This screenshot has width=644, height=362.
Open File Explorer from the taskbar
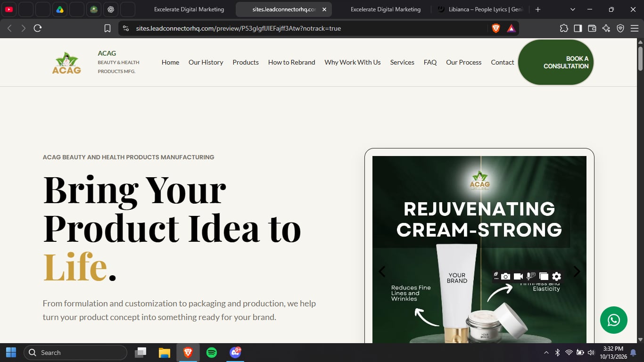pyautogui.click(x=164, y=353)
